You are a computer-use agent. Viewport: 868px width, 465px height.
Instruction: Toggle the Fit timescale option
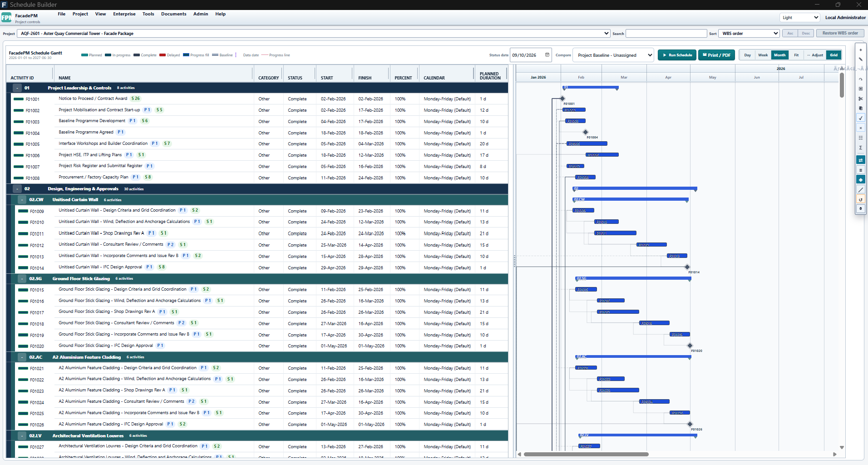point(796,55)
